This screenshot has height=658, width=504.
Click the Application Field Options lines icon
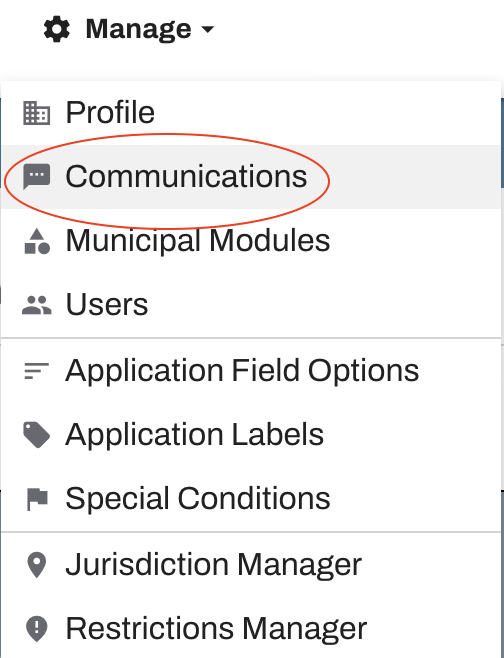[37, 371]
